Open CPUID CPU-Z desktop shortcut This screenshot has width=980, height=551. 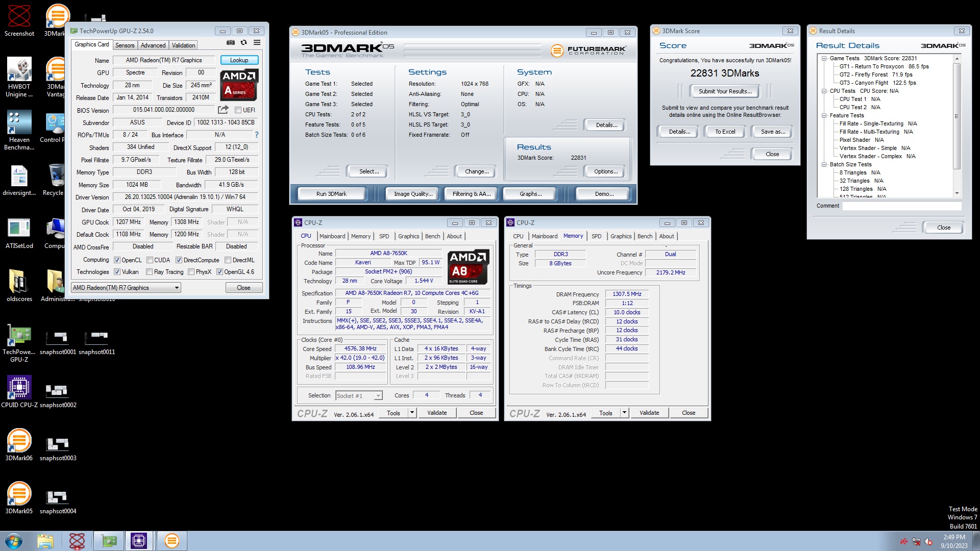(19, 392)
